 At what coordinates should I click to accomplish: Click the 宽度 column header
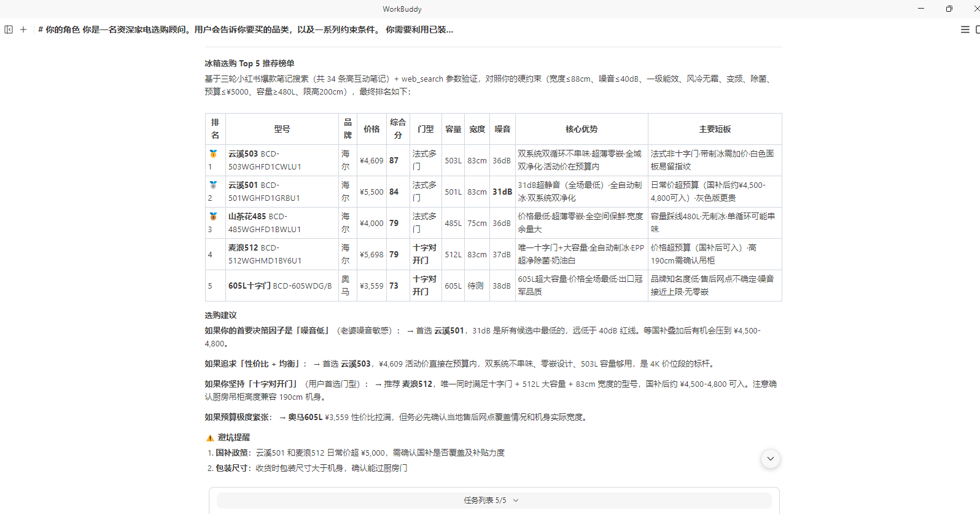pyautogui.click(x=477, y=129)
